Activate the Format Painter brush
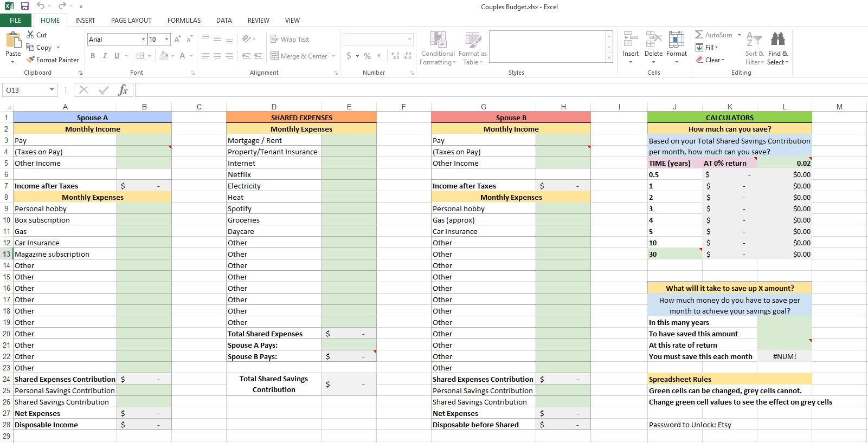Screen dimensions: 868x443 click(31, 60)
